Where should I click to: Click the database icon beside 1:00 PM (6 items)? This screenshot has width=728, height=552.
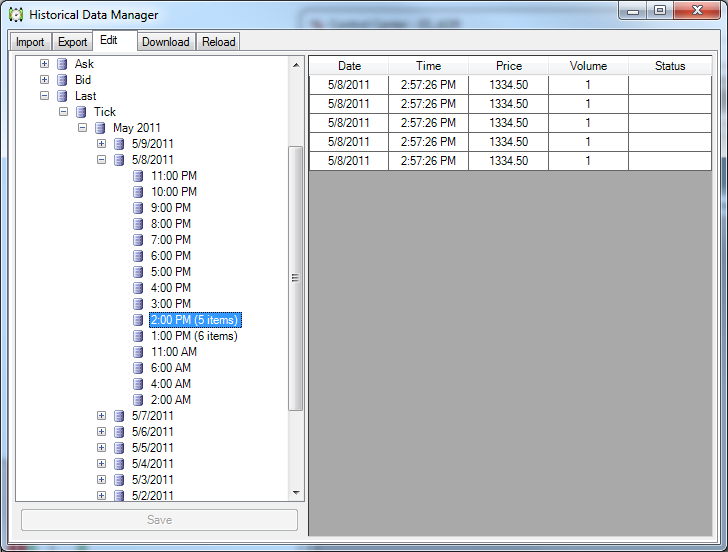click(138, 336)
